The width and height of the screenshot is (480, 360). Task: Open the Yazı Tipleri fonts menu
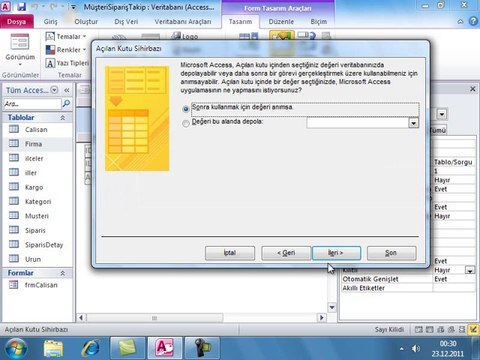(x=67, y=63)
